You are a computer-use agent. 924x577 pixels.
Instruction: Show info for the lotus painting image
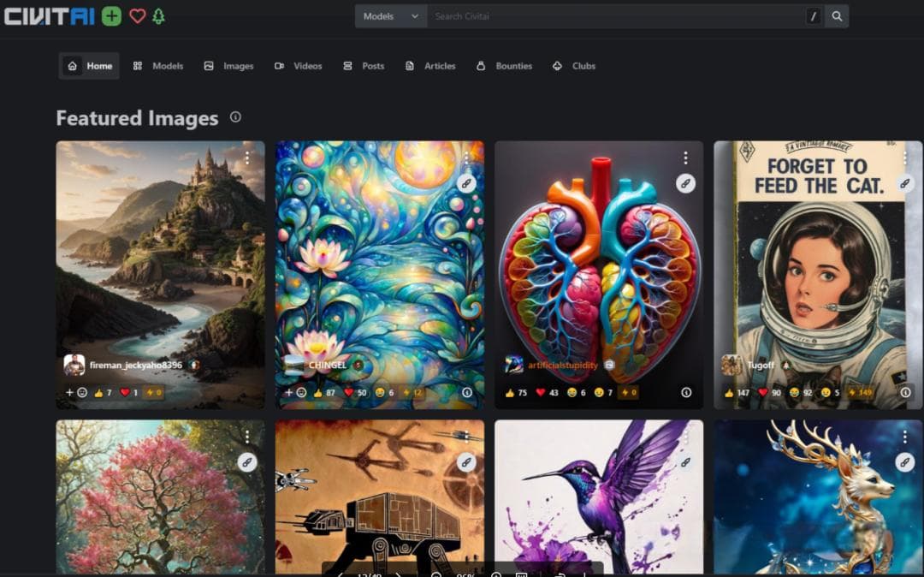467,393
